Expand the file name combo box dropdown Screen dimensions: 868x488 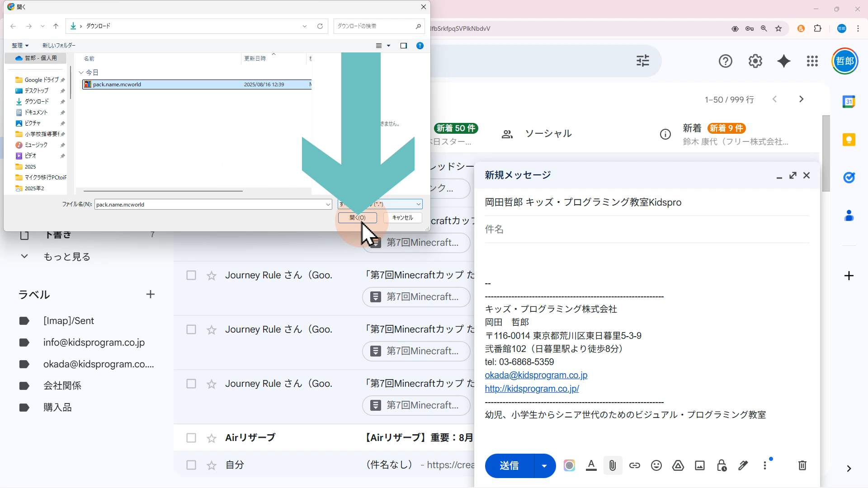coord(328,205)
